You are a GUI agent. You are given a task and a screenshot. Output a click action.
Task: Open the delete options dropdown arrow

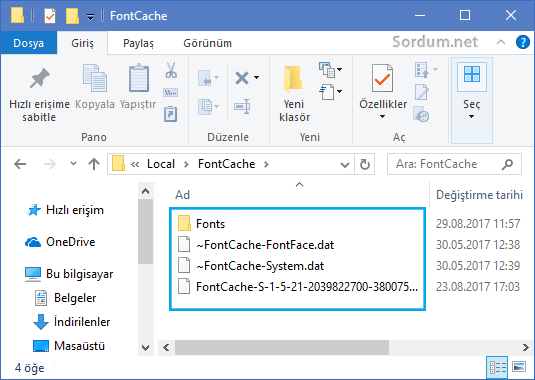(256, 77)
